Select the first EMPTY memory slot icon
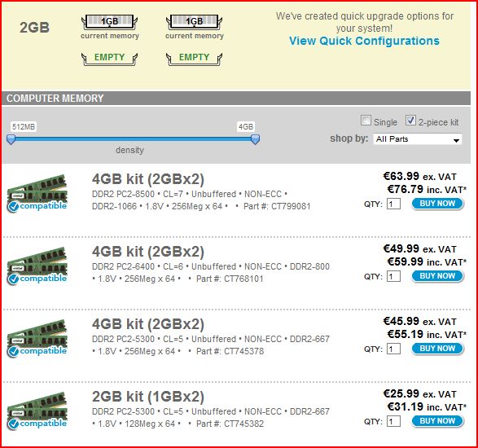 click(109, 59)
